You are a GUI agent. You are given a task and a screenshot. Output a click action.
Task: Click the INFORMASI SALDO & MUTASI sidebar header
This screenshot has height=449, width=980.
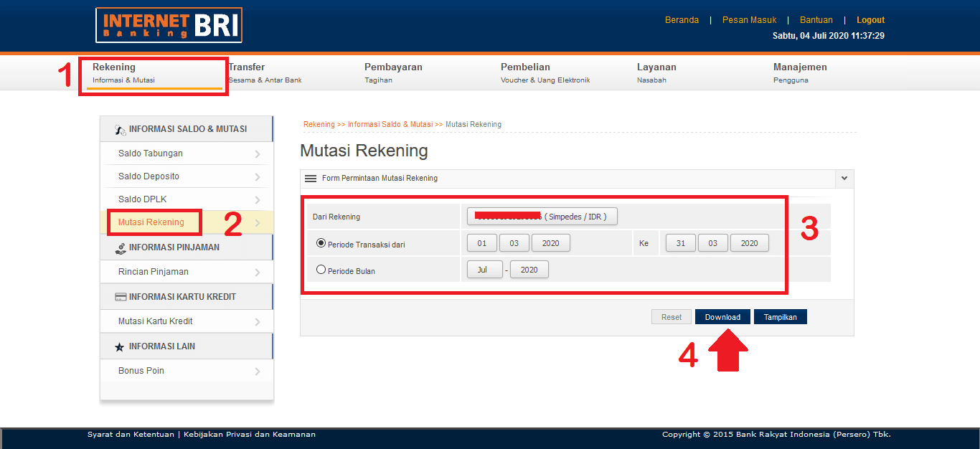187,129
